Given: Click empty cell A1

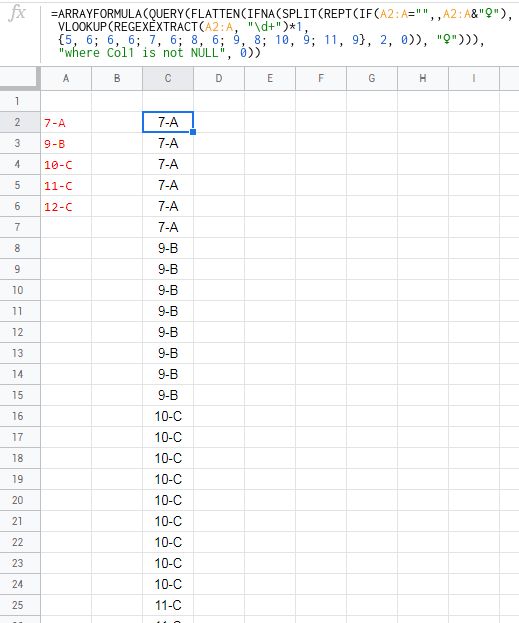Looking at the screenshot, I should (x=66, y=101).
